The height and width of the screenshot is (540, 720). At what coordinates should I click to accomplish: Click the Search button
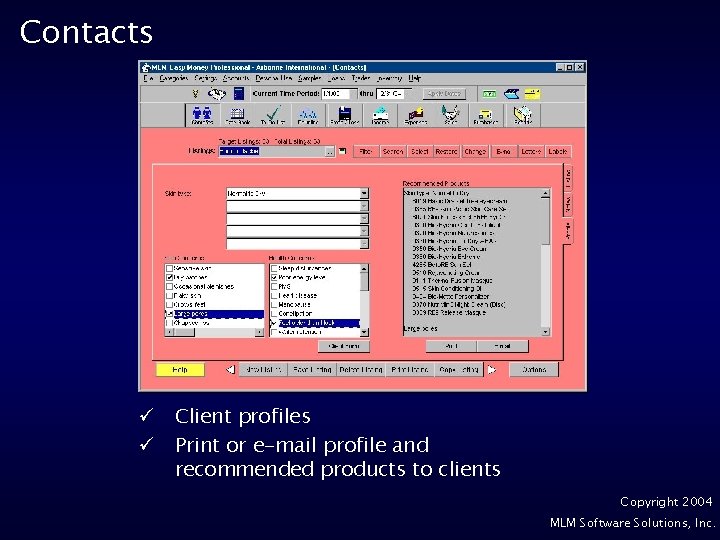tap(393, 151)
